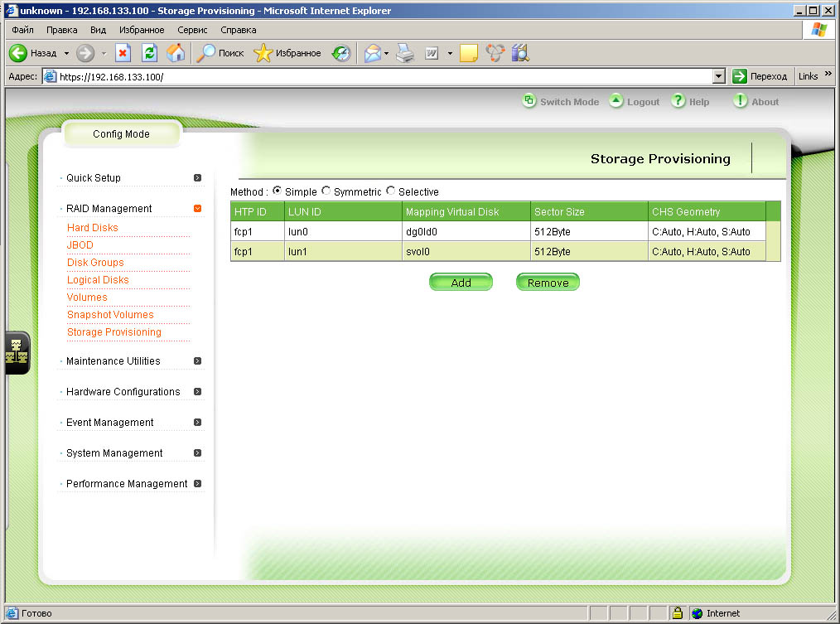840x624 pixels.
Task: Select the Selective method radio button
Action: (390, 191)
